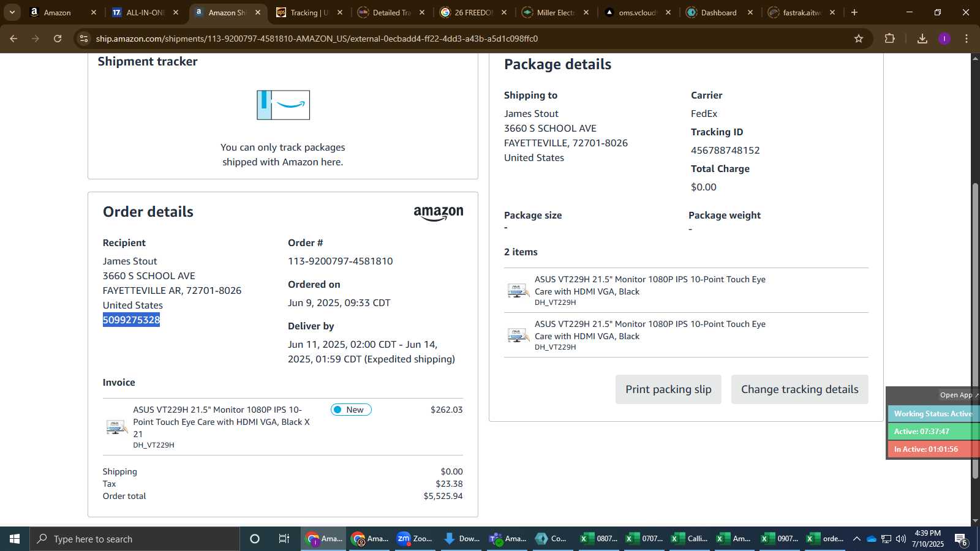Viewport: 980px width, 551px height.
Task: Open the Downloads taskbar item
Action: pos(461,539)
